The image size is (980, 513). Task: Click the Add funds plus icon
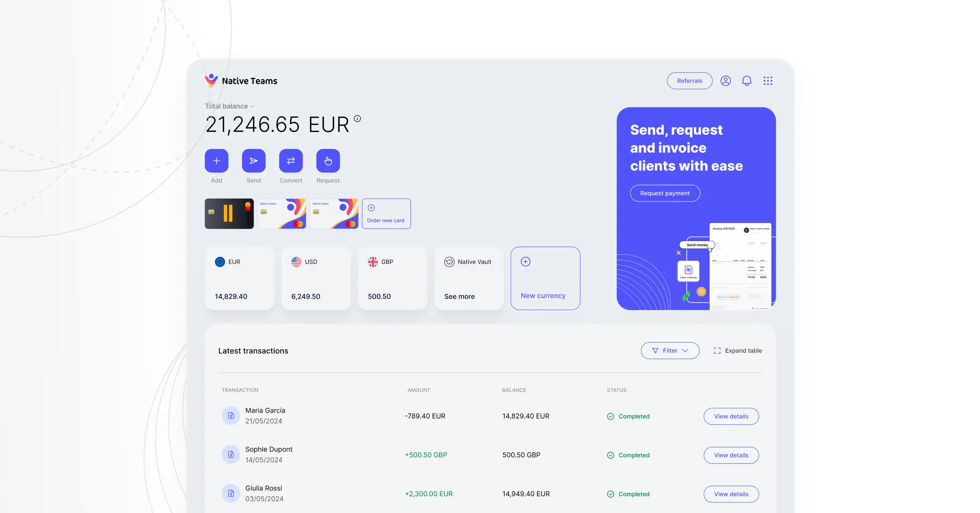[216, 161]
